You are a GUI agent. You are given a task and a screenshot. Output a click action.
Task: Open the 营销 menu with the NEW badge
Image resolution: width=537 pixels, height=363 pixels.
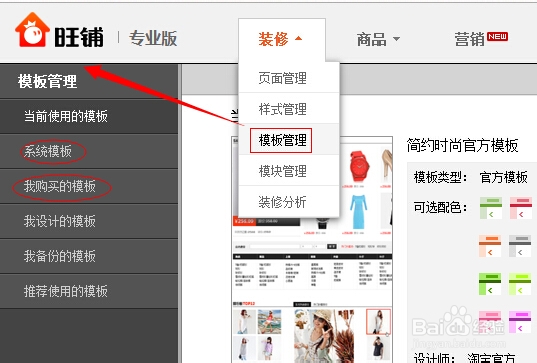click(x=481, y=39)
